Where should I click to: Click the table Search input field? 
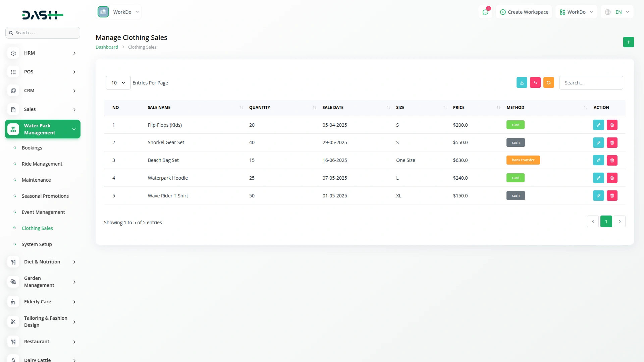[591, 83]
